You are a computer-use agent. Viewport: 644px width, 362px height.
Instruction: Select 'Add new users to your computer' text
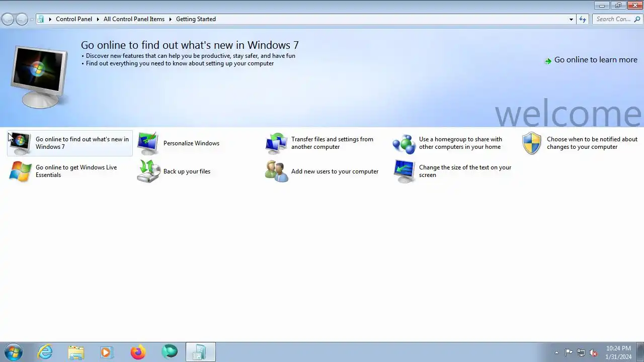pyautogui.click(x=335, y=171)
